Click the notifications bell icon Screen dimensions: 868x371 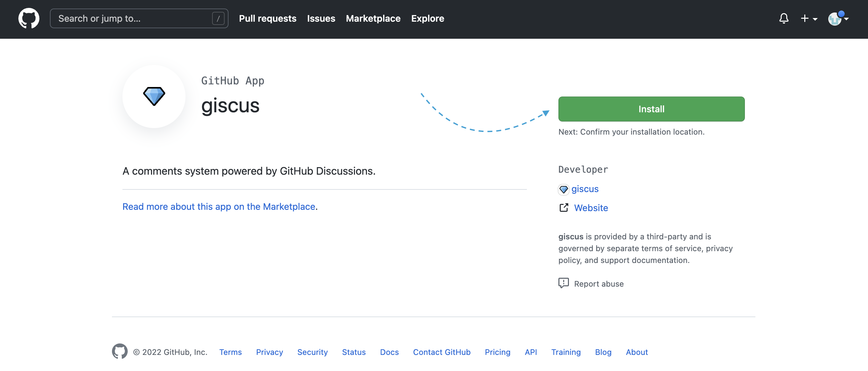pyautogui.click(x=784, y=18)
